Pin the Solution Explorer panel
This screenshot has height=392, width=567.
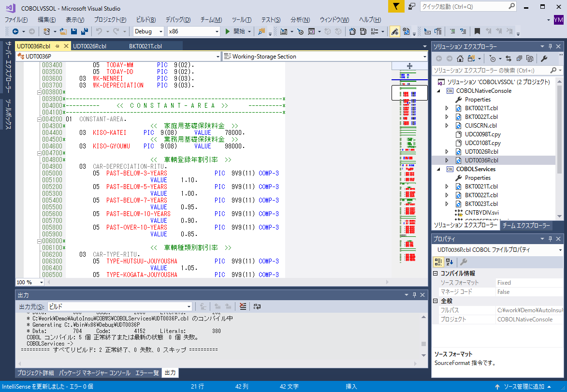coord(551,46)
